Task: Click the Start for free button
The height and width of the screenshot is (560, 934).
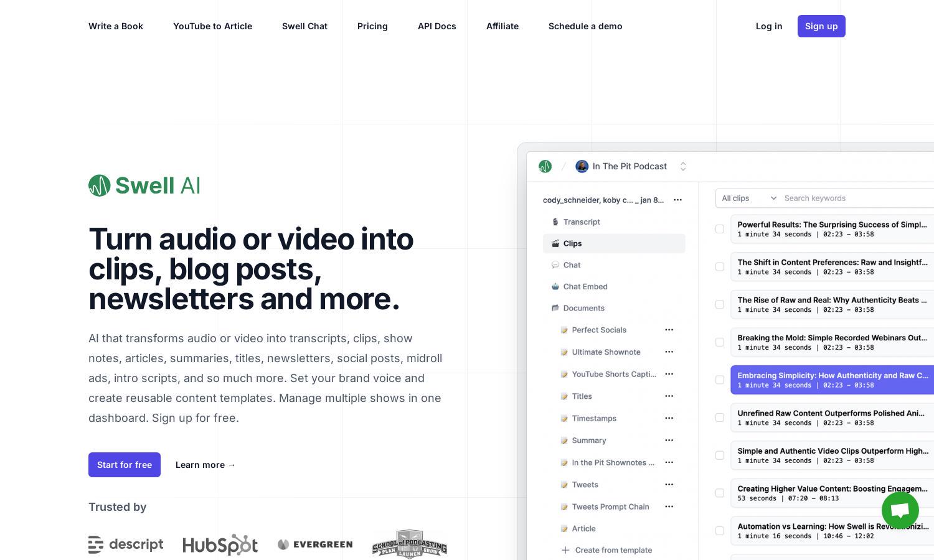Action: [x=125, y=465]
